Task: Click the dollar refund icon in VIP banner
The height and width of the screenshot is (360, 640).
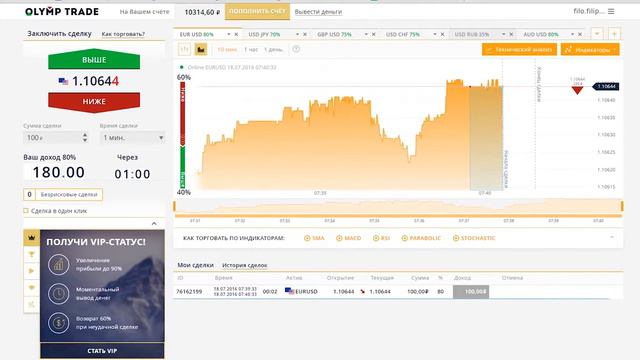Action: click(x=58, y=323)
